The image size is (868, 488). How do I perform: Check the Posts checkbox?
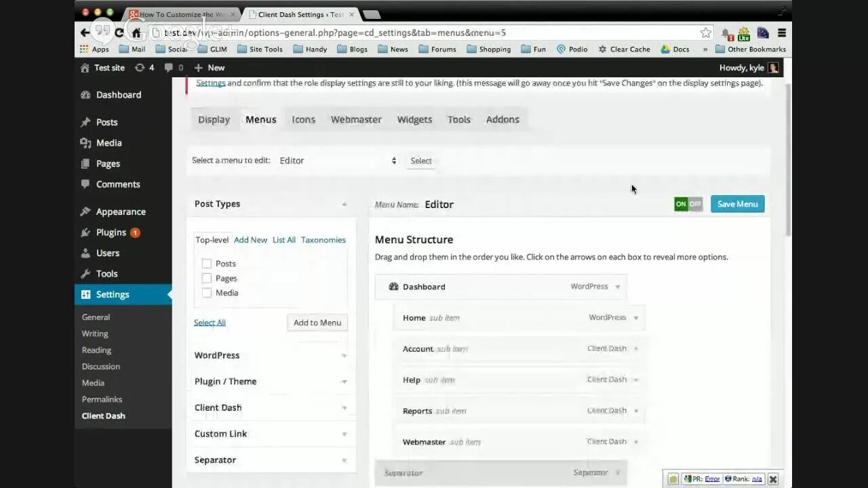point(207,264)
